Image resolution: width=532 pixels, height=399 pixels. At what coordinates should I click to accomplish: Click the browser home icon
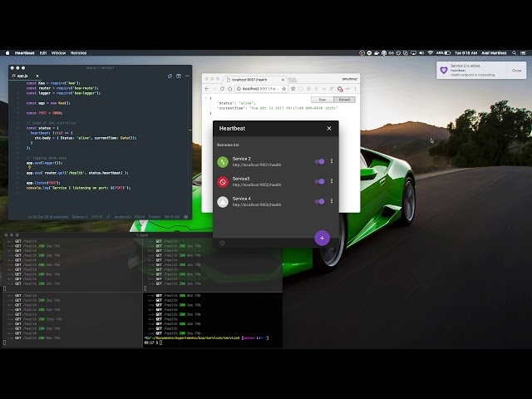coord(229,89)
